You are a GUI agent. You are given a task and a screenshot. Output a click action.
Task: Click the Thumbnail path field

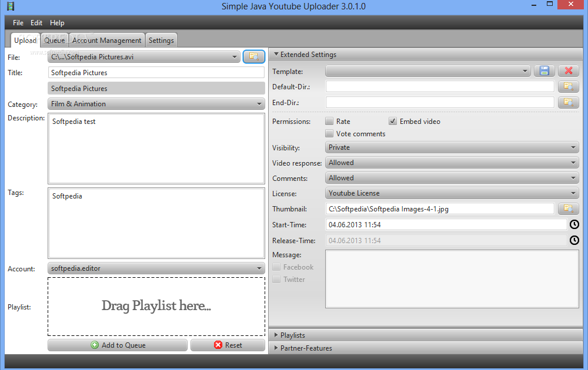pos(440,208)
